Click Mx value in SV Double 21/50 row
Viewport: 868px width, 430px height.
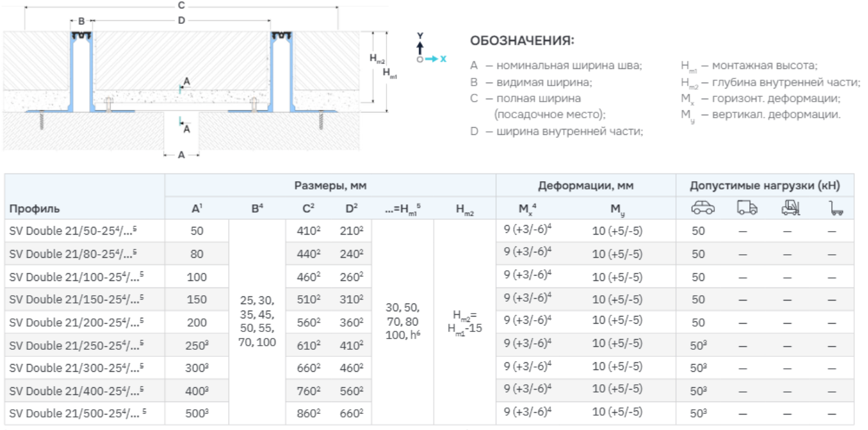528,229
